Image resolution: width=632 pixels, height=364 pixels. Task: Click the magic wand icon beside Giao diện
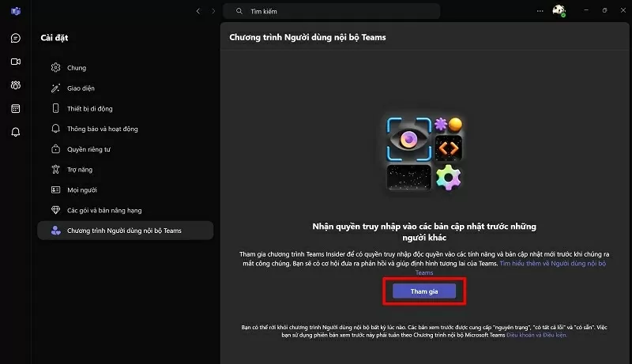click(x=55, y=88)
